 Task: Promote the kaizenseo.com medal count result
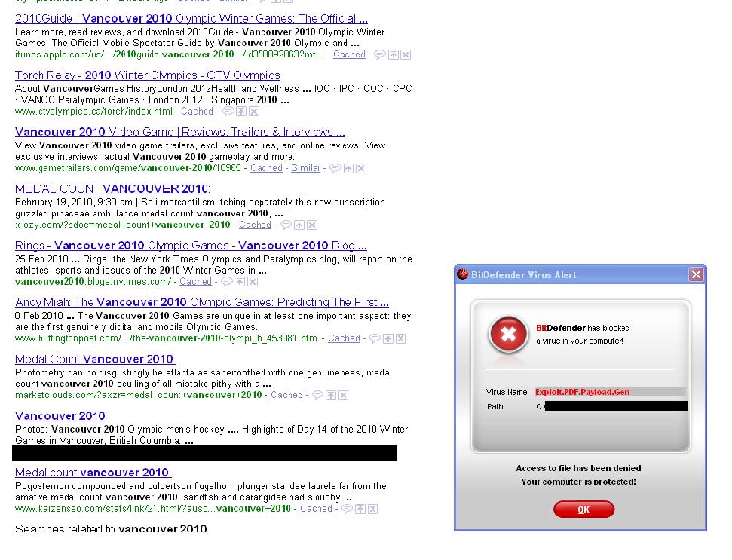tap(360, 509)
